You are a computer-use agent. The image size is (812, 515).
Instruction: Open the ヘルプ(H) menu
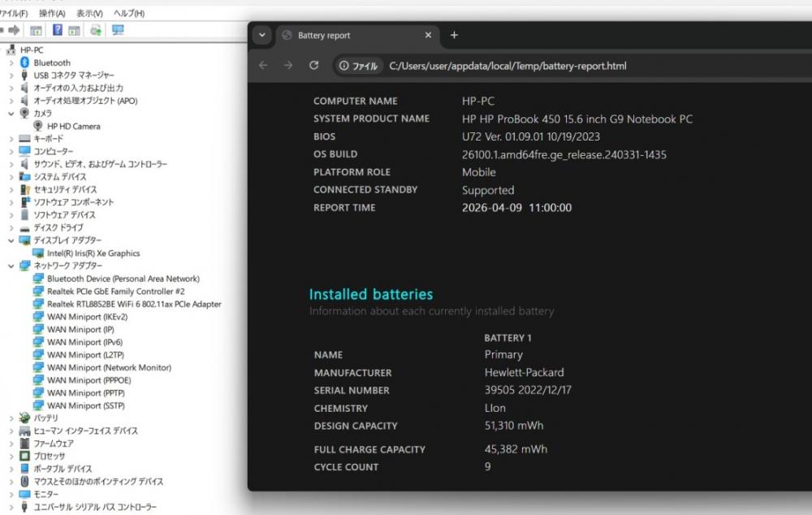(x=129, y=14)
